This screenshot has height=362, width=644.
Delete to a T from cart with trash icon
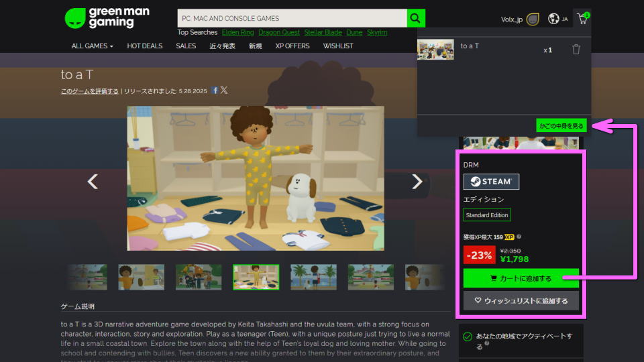tap(576, 49)
